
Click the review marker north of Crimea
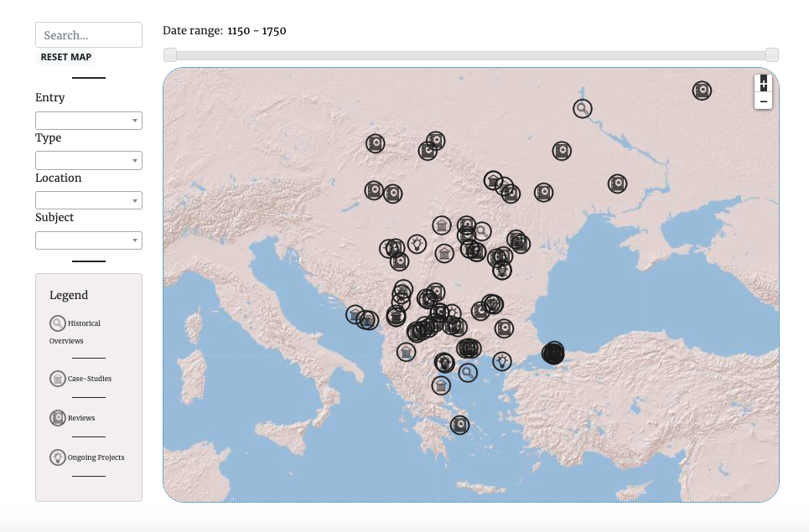[618, 183]
